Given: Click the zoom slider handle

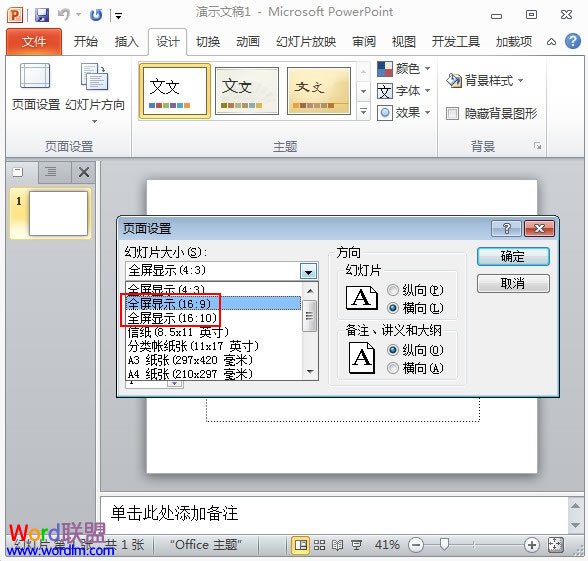Looking at the screenshot, I should (444, 544).
